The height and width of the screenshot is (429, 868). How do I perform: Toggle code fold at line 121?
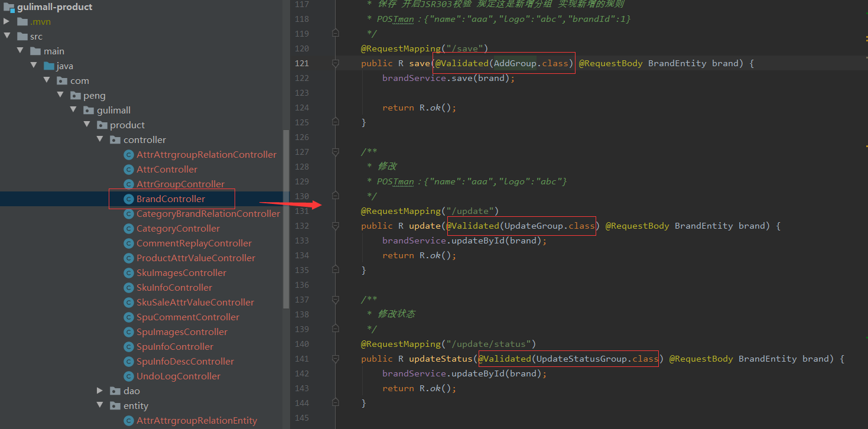click(x=336, y=63)
